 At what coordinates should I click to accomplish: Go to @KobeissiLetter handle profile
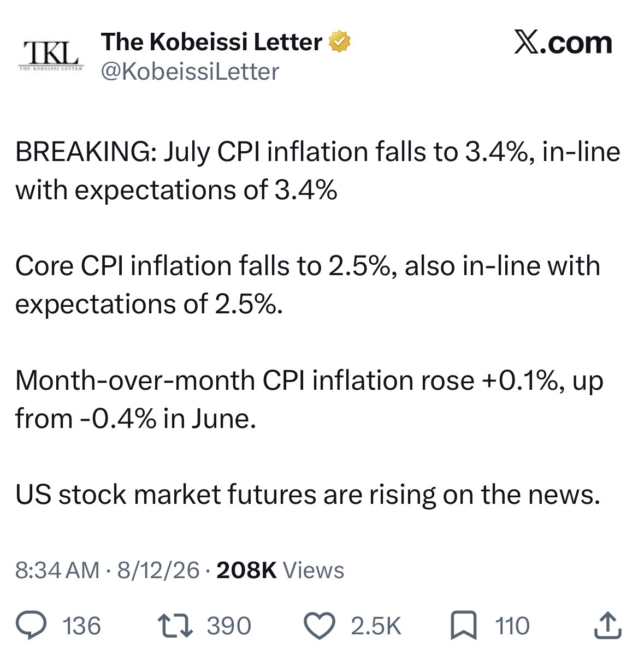tap(190, 72)
